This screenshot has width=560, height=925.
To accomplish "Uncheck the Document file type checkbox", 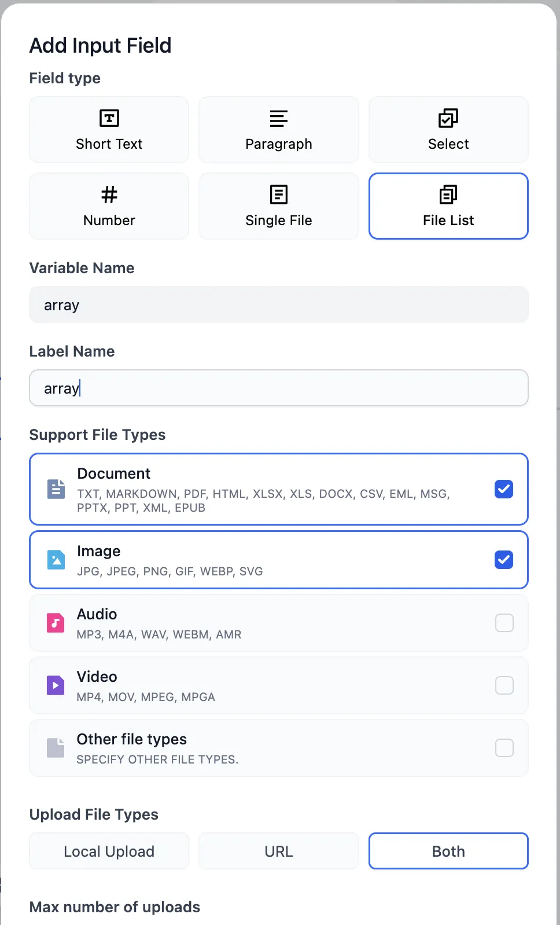I will pyautogui.click(x=504, y=489).
